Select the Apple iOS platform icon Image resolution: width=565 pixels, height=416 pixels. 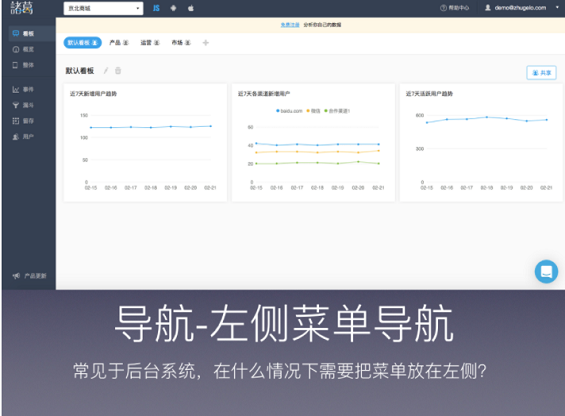click(x=191, y=8)
